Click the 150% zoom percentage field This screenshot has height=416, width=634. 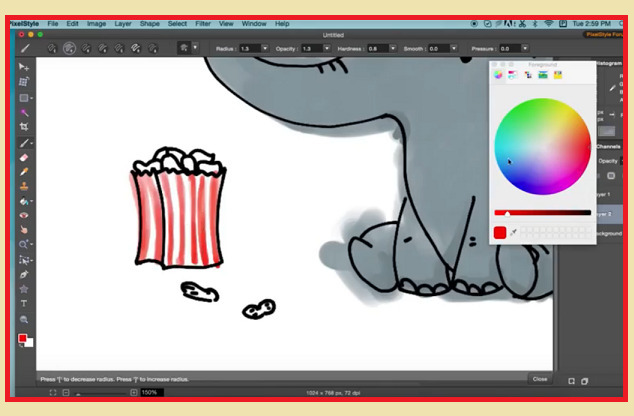click(x=150, y=393)
